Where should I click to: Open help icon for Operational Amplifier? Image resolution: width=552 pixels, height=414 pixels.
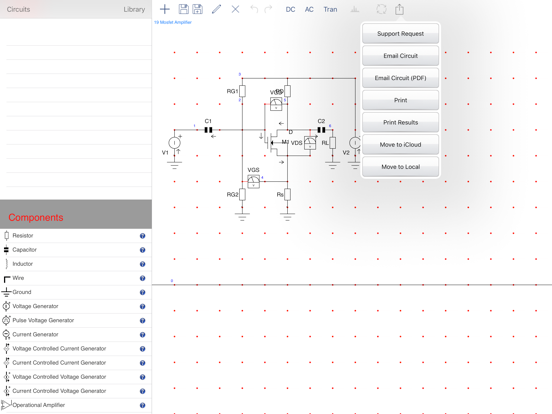click(x=143, y=405)
